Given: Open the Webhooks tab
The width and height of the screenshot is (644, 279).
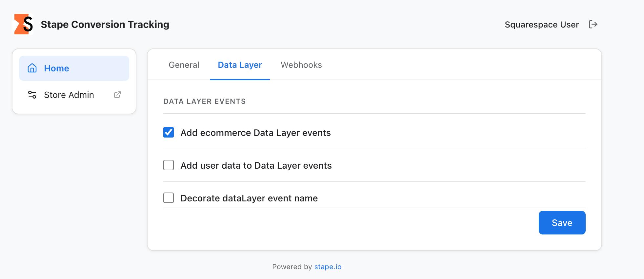Looking at the screenshot, I should (301, 65).
